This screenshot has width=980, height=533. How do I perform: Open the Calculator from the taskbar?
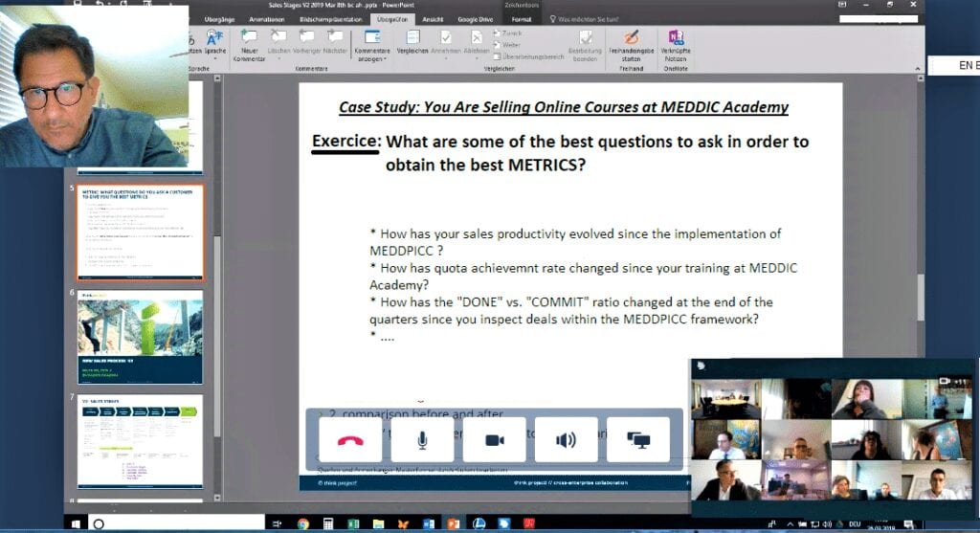(327, 523)
